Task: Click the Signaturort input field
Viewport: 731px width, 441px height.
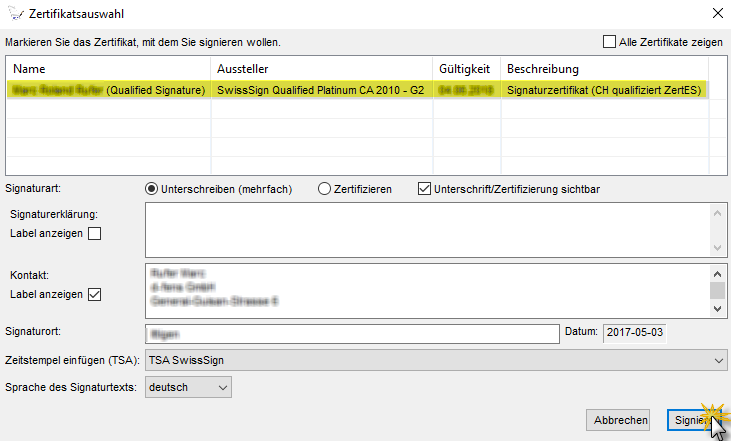Action: 351,334
